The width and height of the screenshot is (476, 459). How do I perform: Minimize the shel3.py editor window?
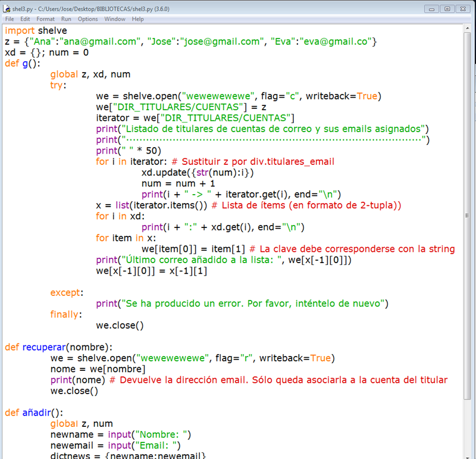[432, 9]
